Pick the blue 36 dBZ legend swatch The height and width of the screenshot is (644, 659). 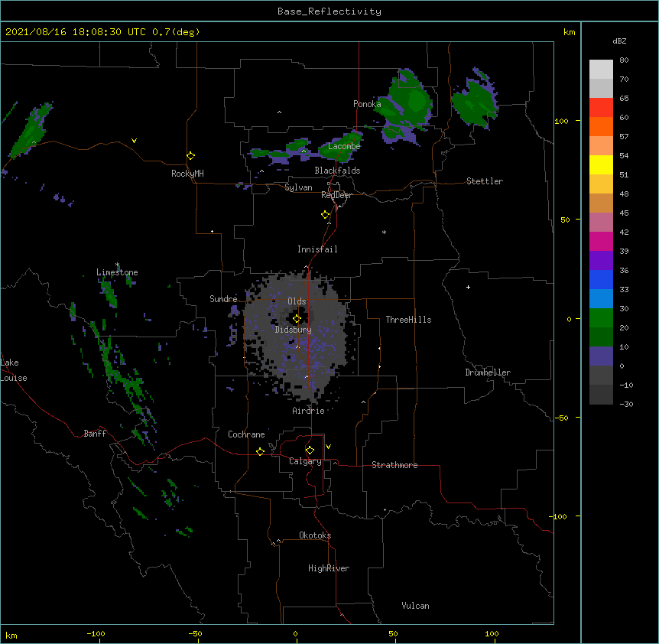point(601,279)
